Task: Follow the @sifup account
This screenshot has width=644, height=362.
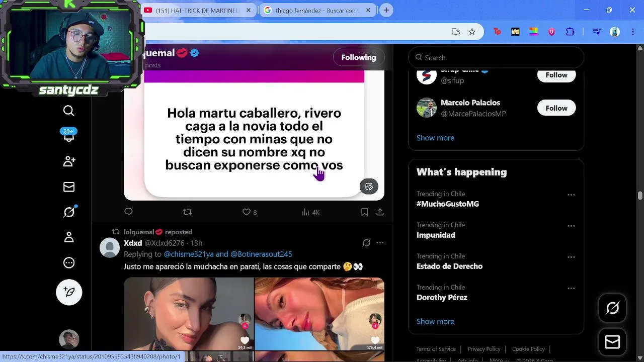Action: point(556,75)
